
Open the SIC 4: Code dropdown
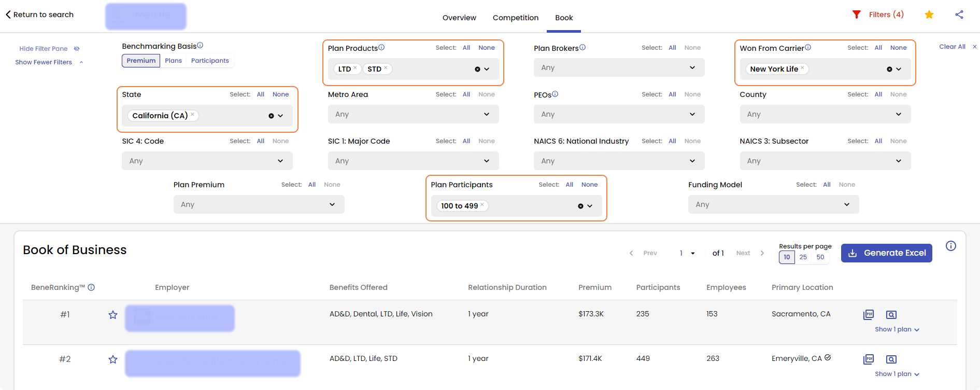click(x=207, y=161)
